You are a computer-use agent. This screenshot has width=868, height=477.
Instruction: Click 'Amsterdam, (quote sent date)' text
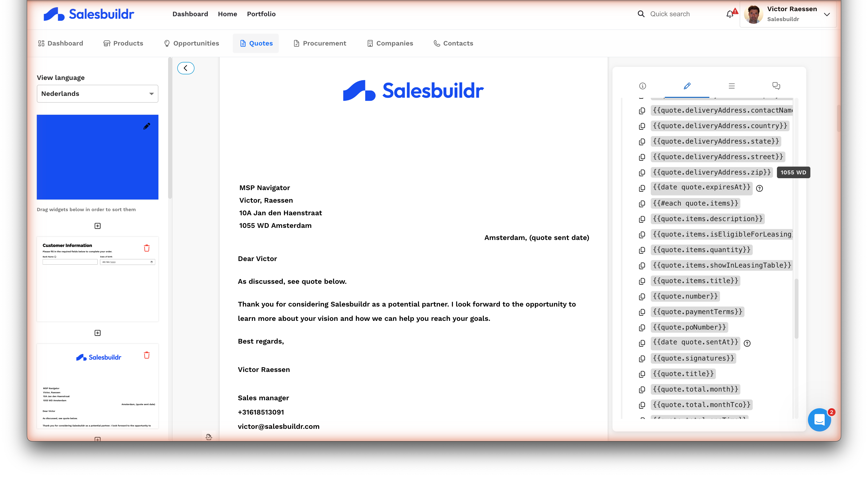coord(537,238)
